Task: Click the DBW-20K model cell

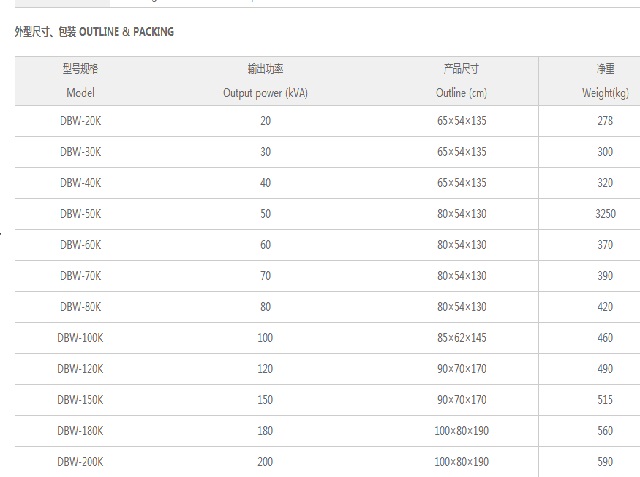Action: [x=80, y=121]
